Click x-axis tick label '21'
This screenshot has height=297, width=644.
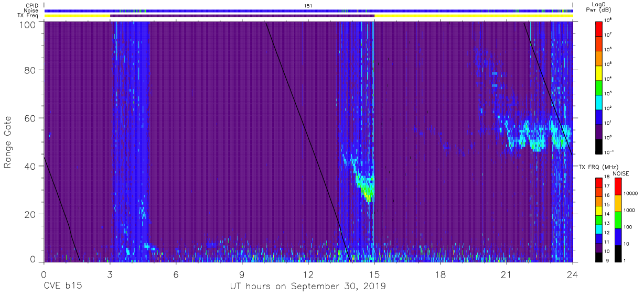pyautogui.click(x=507, y=274)
